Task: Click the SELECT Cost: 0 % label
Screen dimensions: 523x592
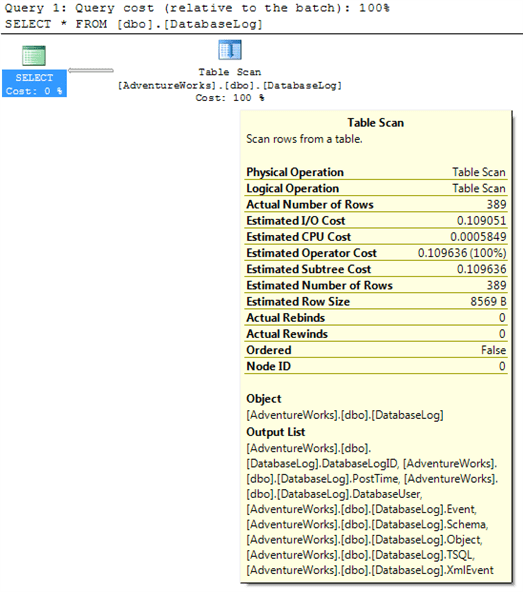Action: (34, 84)
